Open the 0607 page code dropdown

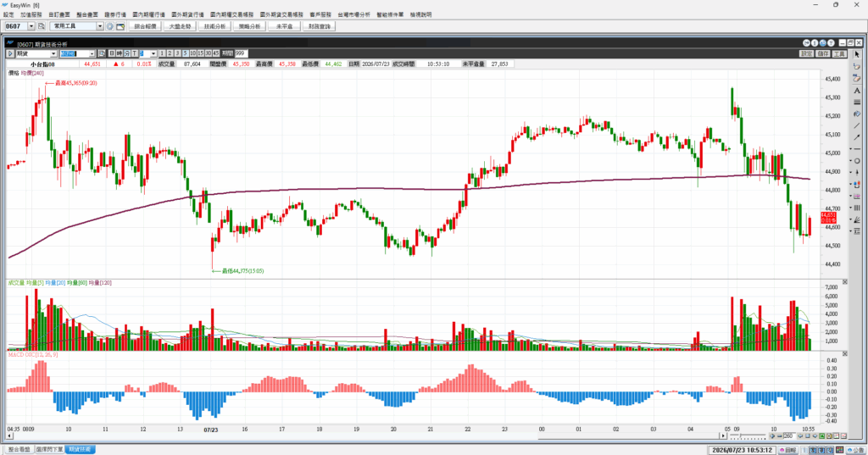point(31,26)
